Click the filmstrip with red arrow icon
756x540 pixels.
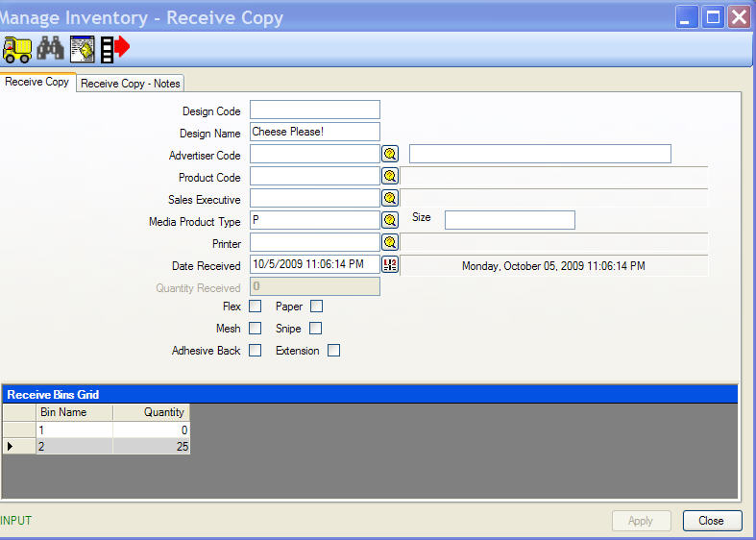point(114,48)
